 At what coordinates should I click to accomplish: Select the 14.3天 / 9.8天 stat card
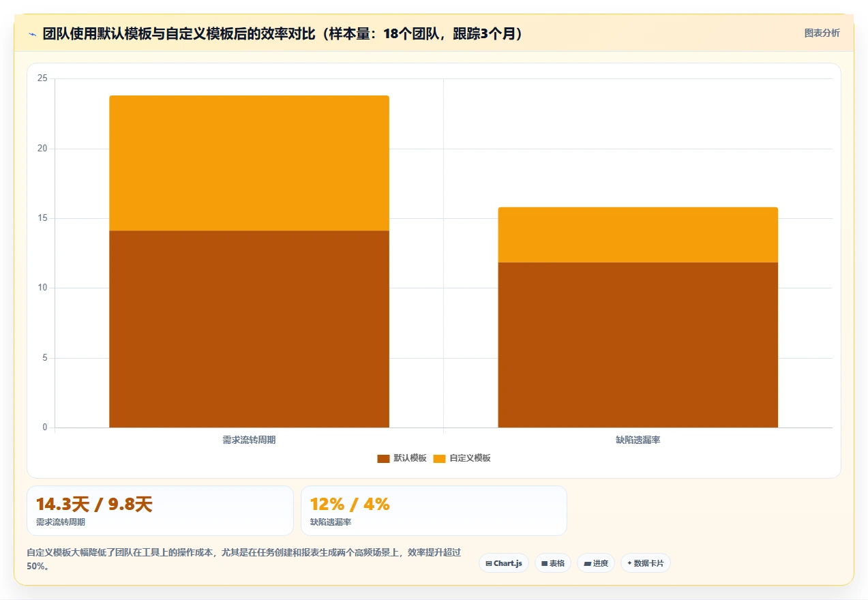click(x=160, y=511)
